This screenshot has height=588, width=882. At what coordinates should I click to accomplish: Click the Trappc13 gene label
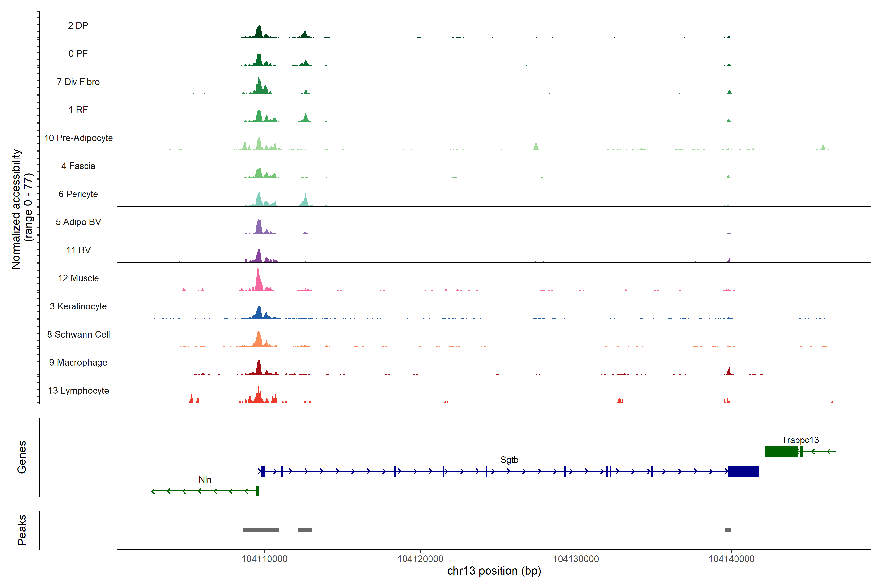[800, 440]
